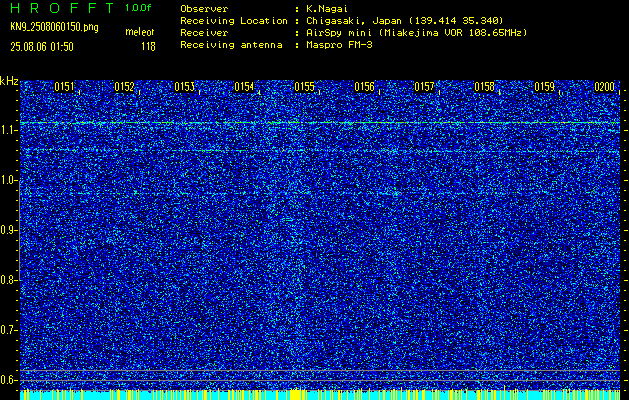Image resolution: width=629 pixels, height=400 pixels.
Task: Click the Receiving antenna label
Action: (x=231, y=45)
